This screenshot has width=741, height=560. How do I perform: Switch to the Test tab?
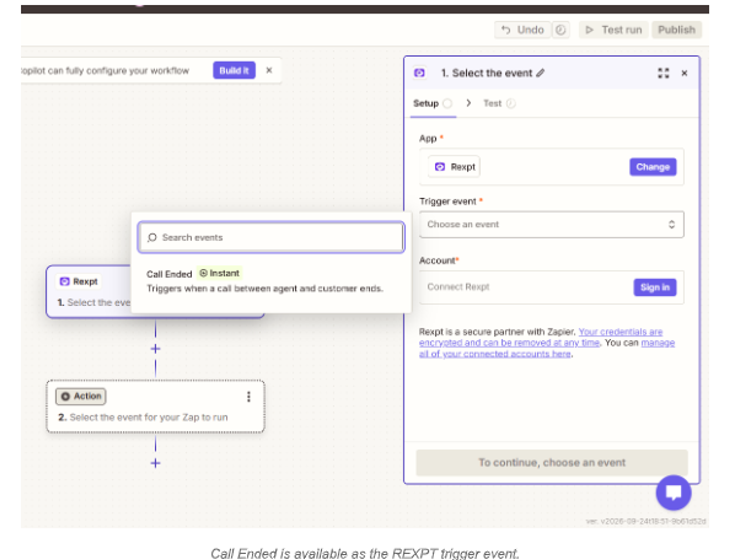[x=499, y=103]
